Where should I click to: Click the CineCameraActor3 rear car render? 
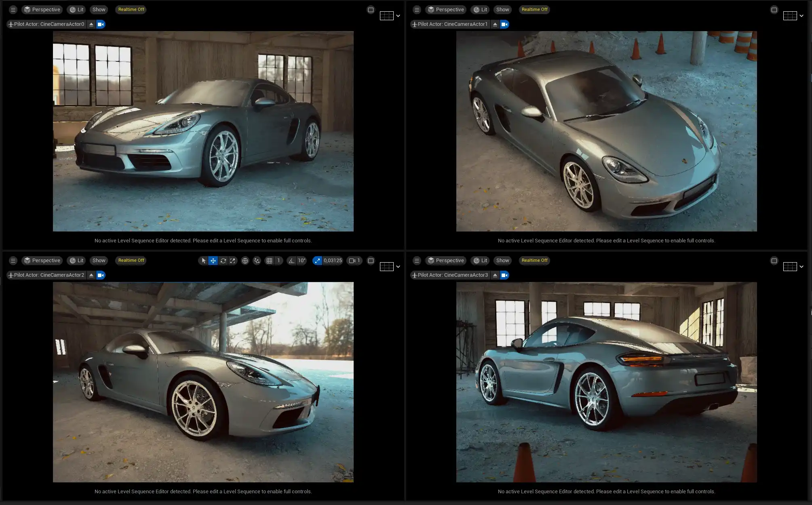607,382
